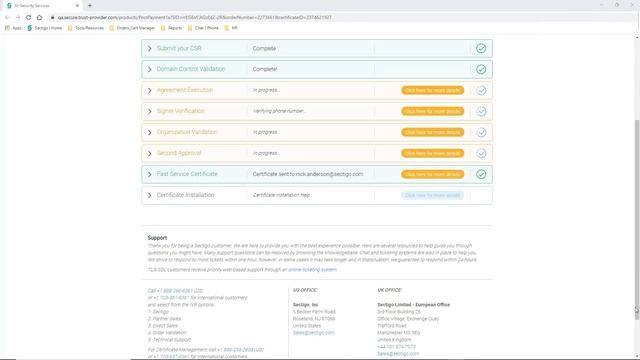Screen dimensions: 640x360
Task: Open more details for Agreement Execution
Action: coord(432,90)
